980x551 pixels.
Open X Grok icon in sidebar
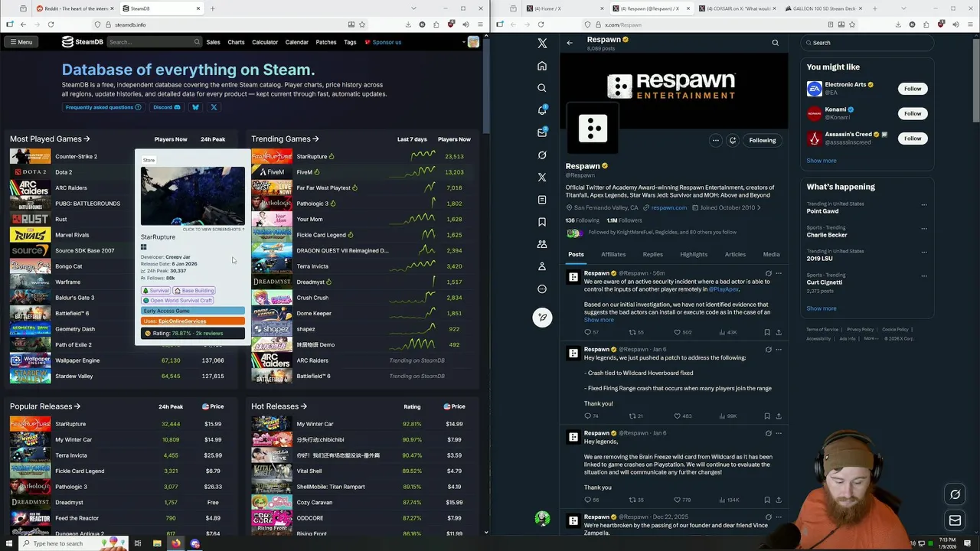pos(542,155)
